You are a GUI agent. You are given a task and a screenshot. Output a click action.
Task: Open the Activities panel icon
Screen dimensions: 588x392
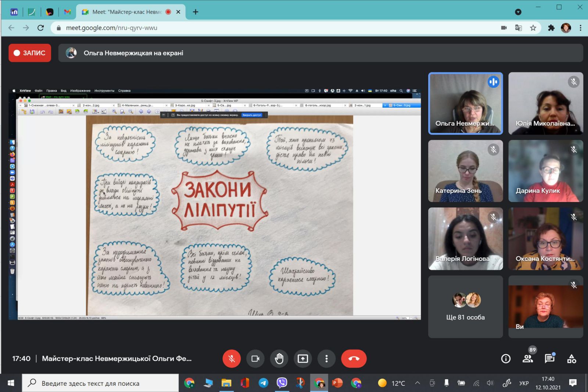571,359
